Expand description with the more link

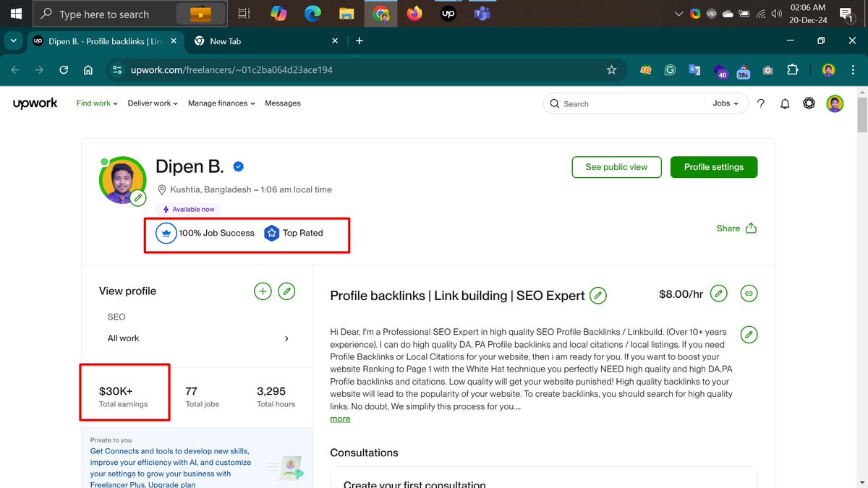click(x=340, y=419)
